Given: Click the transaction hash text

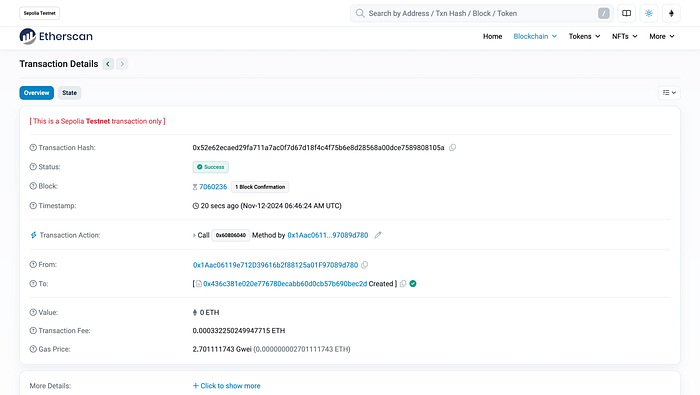Looking at the screenshot, I should tap(318, 148).
